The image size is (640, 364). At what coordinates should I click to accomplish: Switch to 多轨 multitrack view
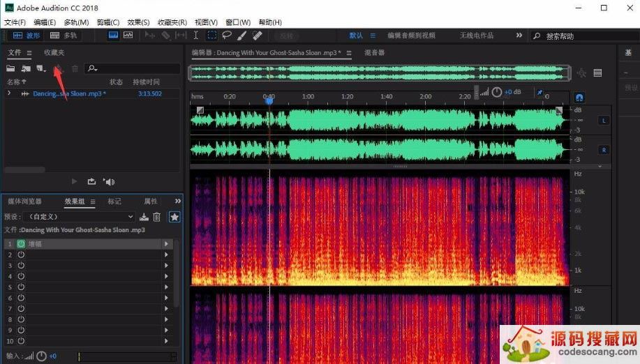64,36
